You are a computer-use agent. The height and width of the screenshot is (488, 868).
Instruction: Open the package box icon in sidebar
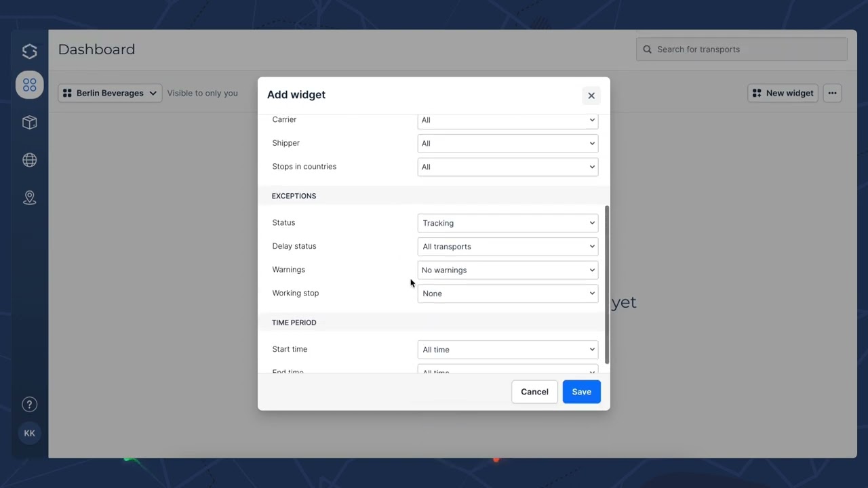pos(29,123)
